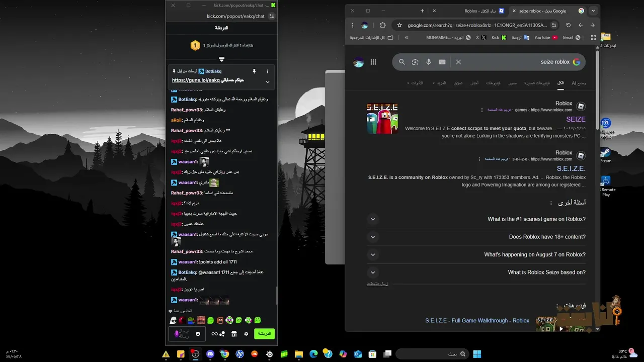Switch to the أخبار news tab
This screenshot has height=362, width=644.
click(474, 83)
